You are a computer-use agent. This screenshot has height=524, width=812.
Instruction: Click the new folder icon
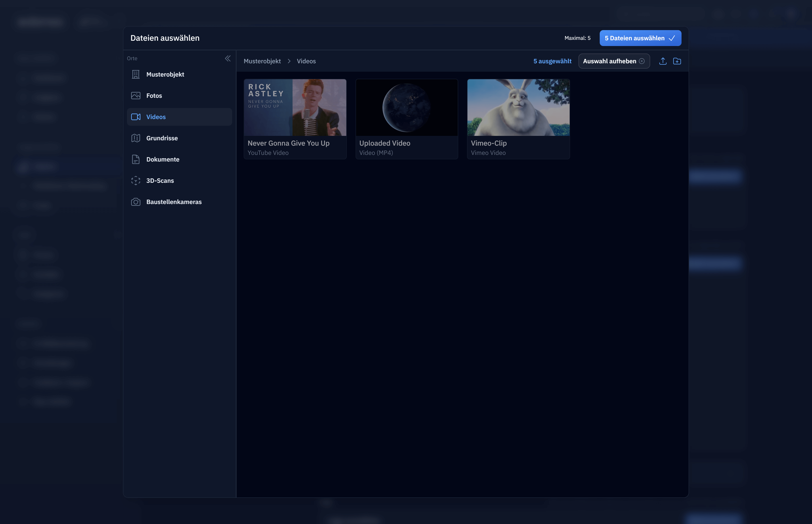[677, 61]
